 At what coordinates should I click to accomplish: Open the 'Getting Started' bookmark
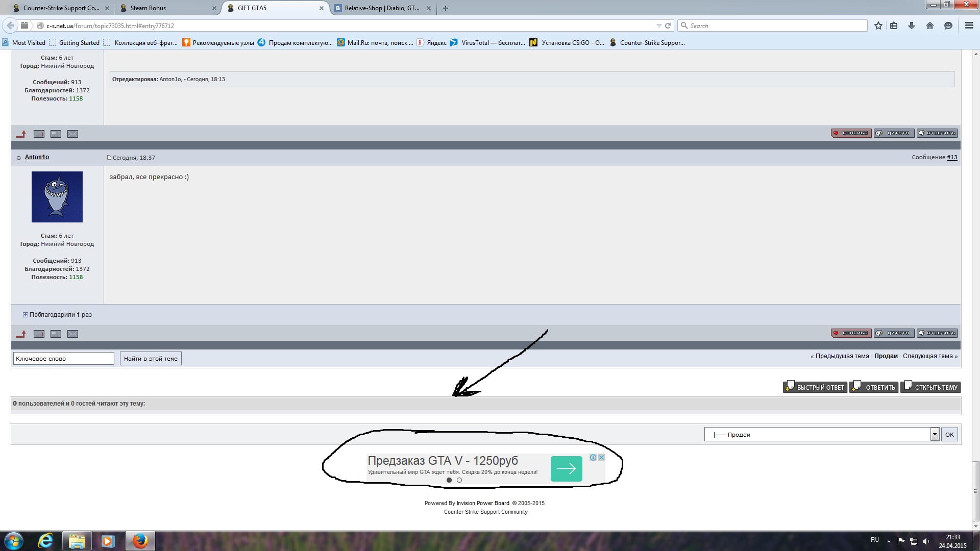click(x=75, y=43)
